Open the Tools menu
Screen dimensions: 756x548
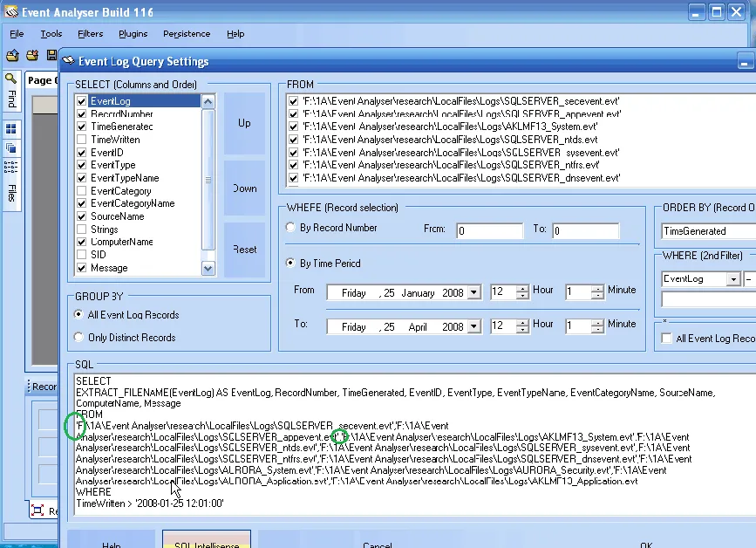pyautogui.click(x=51, y=34)
